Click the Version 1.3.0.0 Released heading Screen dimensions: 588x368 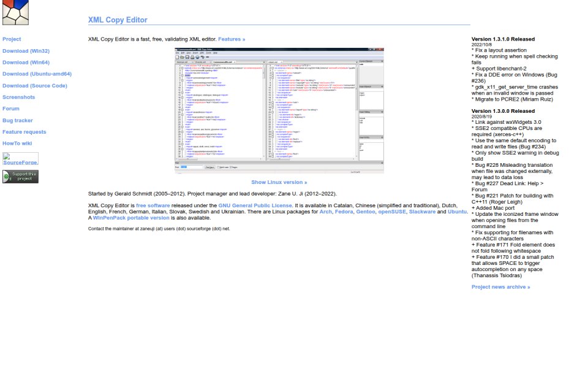tap(503, 111)
